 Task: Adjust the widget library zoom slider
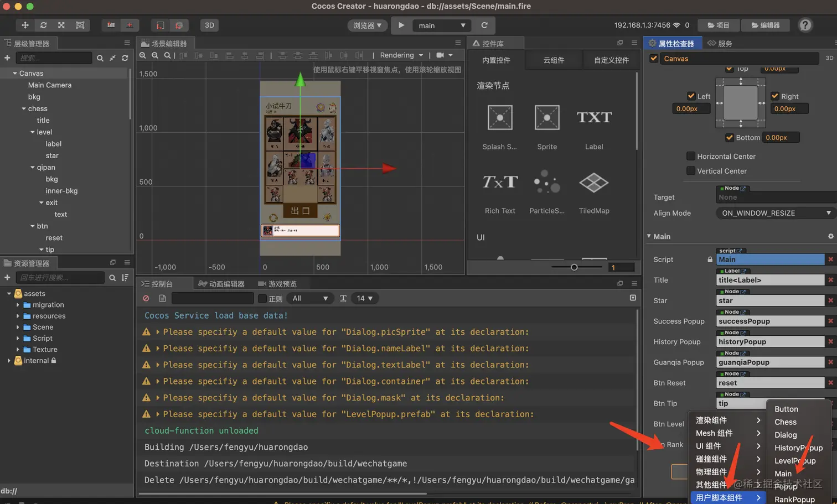(575, 267)
